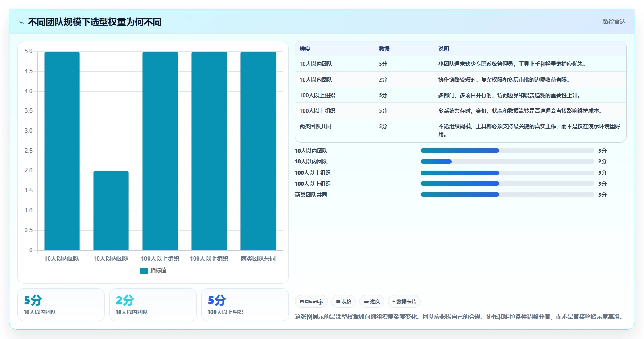Click the 2分 value next to the short progress bar

coord(602,162)
